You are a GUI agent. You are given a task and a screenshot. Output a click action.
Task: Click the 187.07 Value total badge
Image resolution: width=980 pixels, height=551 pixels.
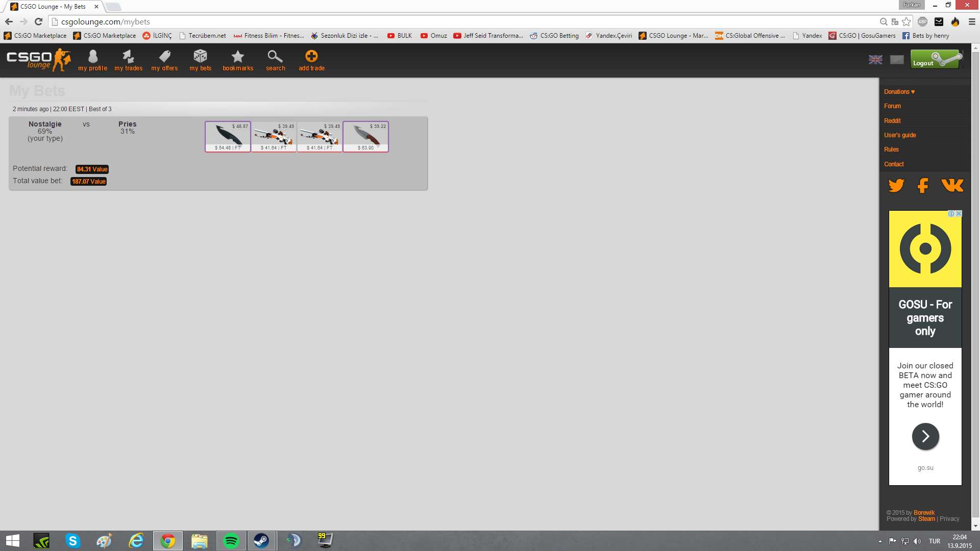(x=88, y=182)
